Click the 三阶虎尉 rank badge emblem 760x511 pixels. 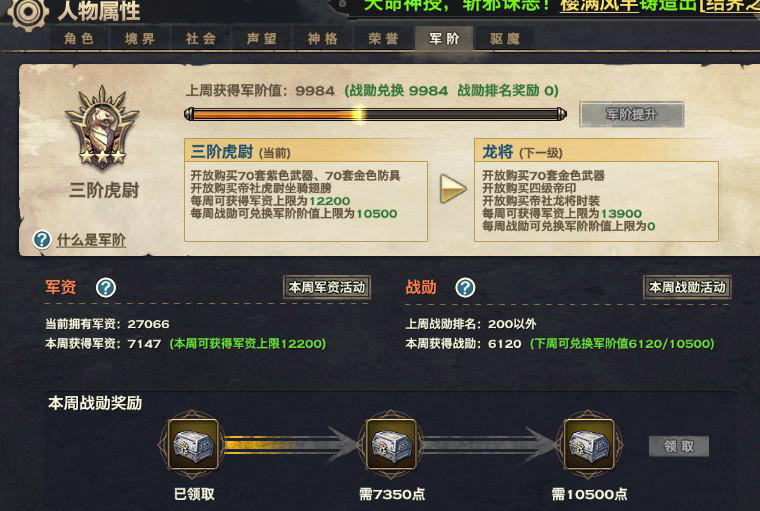tap(103, 127)
